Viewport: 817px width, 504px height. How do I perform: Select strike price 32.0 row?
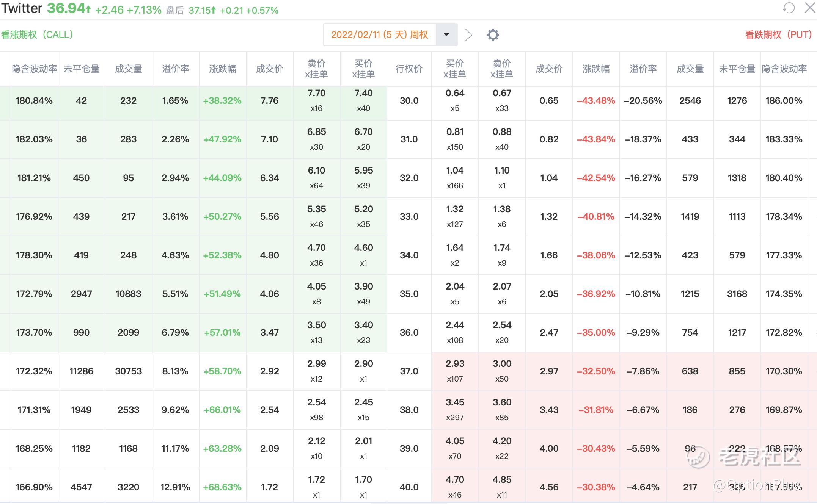pos(409,178)
